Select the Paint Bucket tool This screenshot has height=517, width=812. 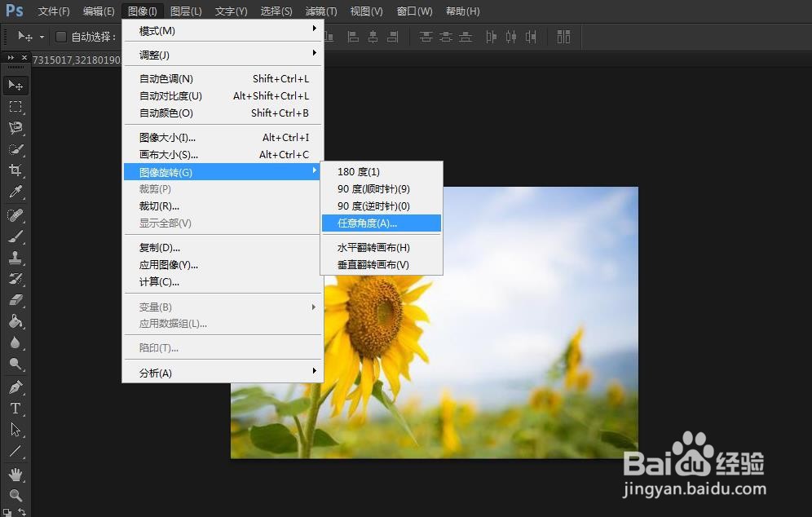[15, 321]
